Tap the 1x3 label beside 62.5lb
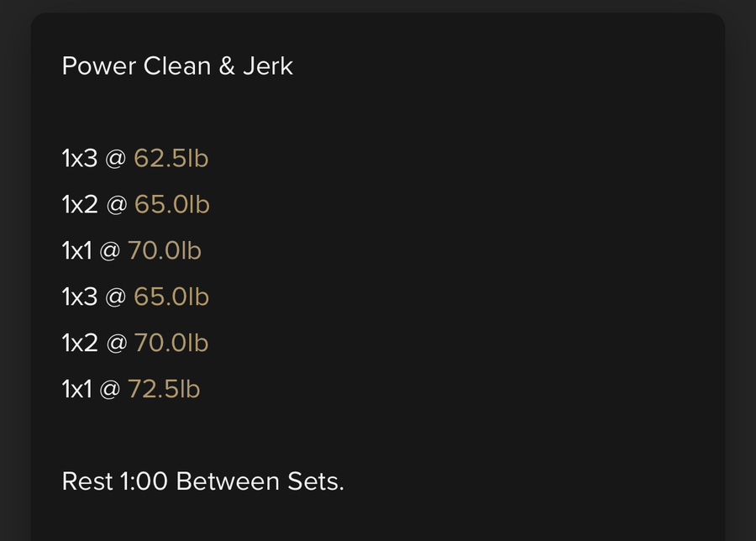This screenshot has height=541, width=756. point(80,158)
